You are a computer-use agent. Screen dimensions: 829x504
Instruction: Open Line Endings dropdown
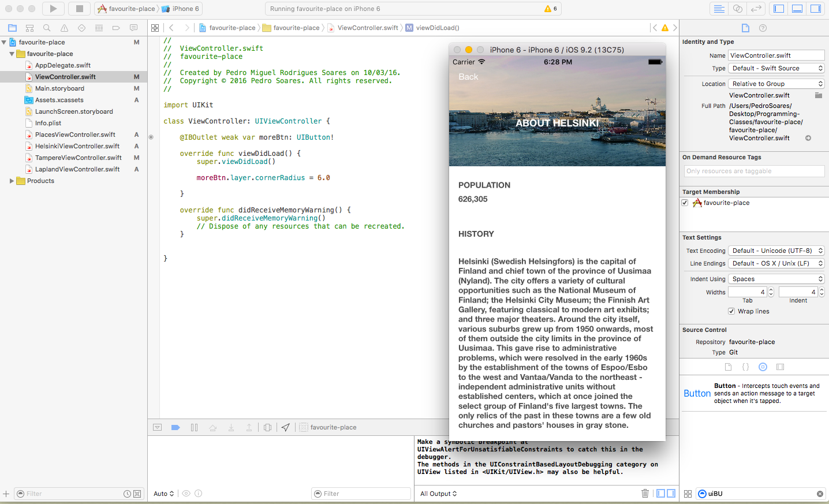click(x=776, y=263)
